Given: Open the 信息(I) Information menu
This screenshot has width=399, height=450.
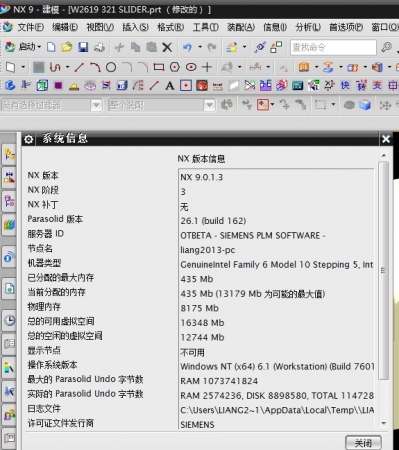Looking at the screenshot, I should tap(275, 27).
